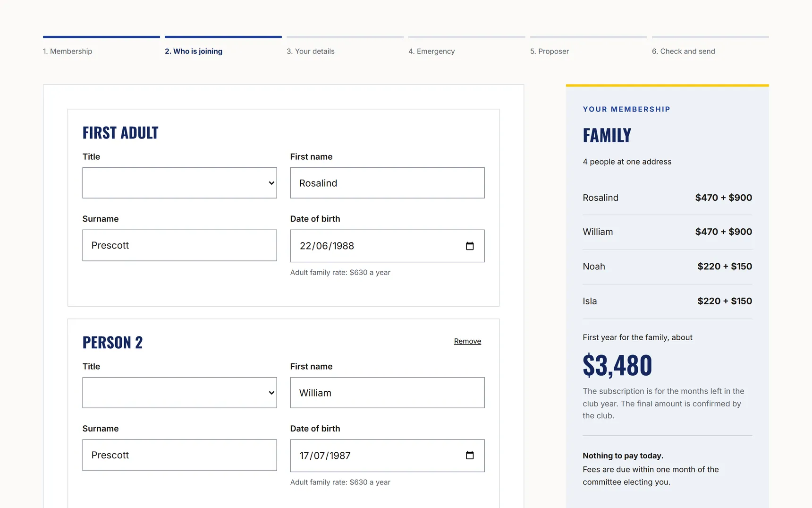Remove Person 2 from membership
This screenshot has height=508, width=812.
467,341
